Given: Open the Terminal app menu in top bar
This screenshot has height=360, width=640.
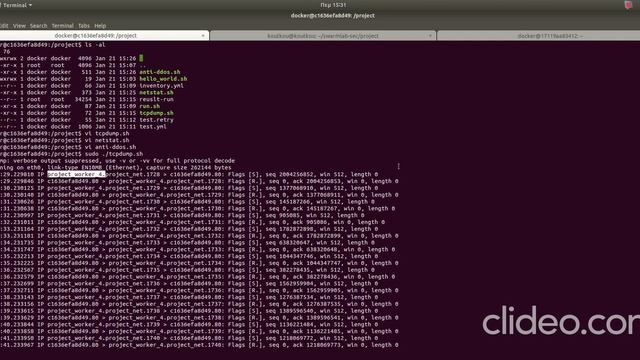Looking at the screenshot, I should click(16, 5).
